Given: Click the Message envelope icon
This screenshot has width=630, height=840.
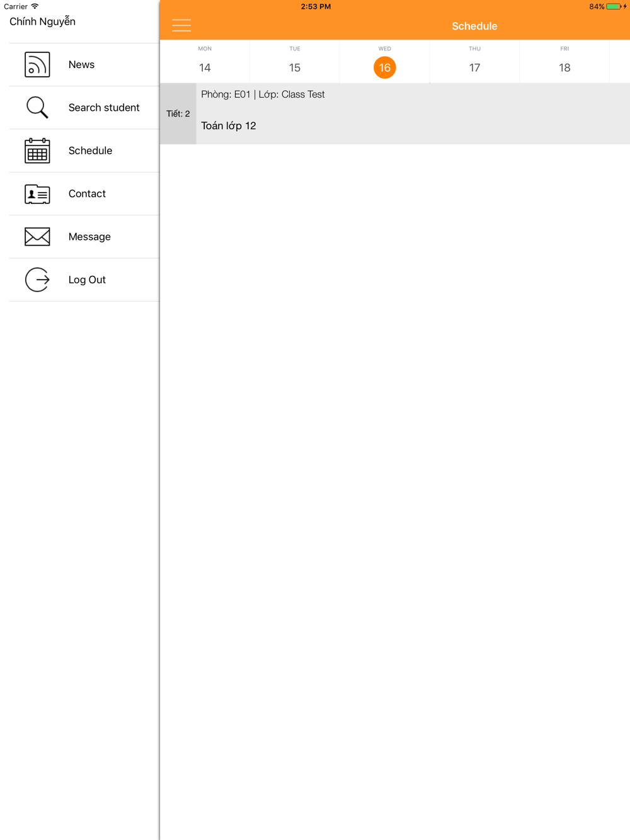Looking at the screenshot, I should (37, 237).
